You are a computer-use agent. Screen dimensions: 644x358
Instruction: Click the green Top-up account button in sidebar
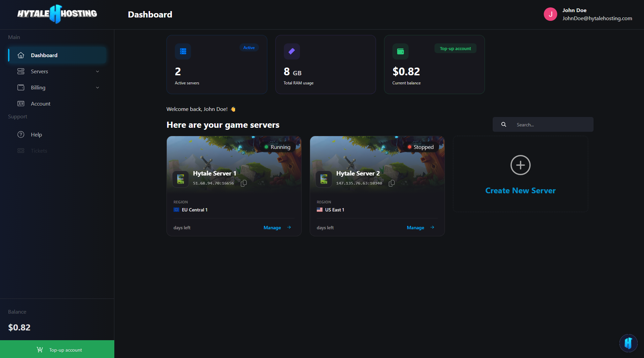tap(57, 350)
